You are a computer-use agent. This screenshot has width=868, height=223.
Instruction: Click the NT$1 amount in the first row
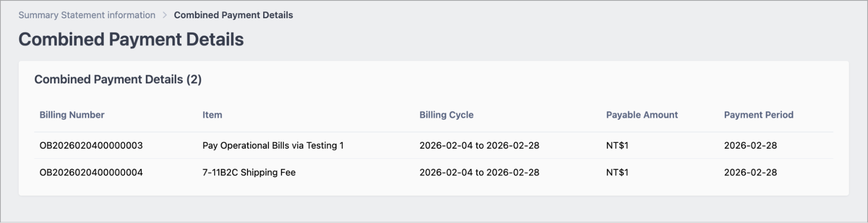617,145
